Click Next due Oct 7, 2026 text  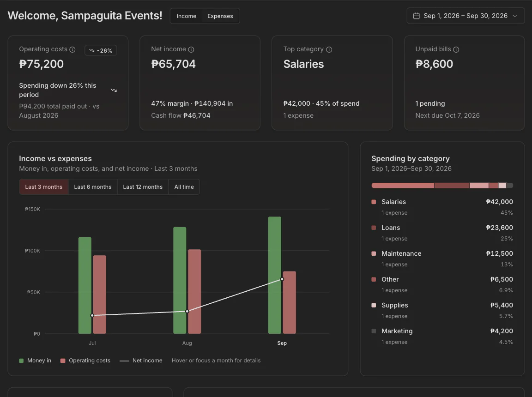tap(447, 115)
